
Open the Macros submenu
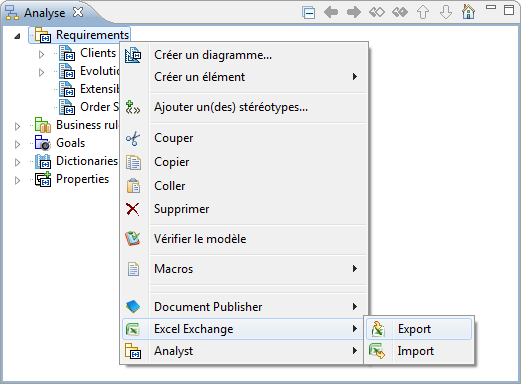point(244,269)
